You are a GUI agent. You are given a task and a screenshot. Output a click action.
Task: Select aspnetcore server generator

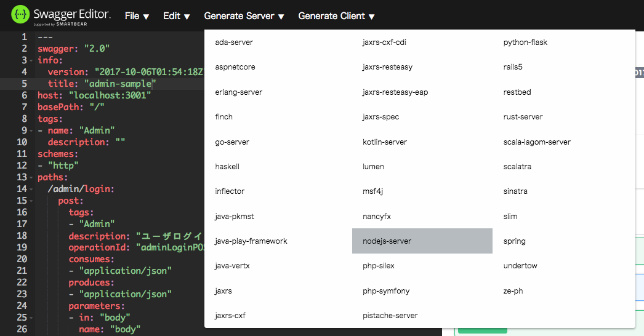click(x=235, y=67)
